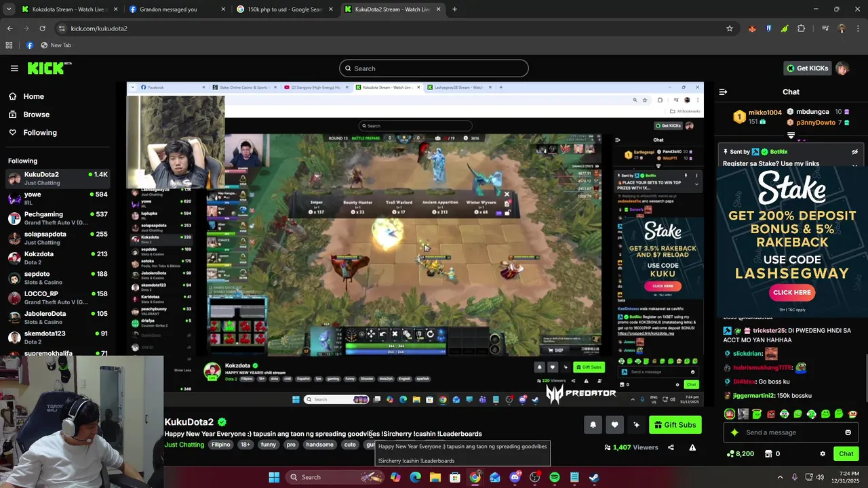Reload the page
This screenshot has width=868, height=488.
tap(42, 28)
